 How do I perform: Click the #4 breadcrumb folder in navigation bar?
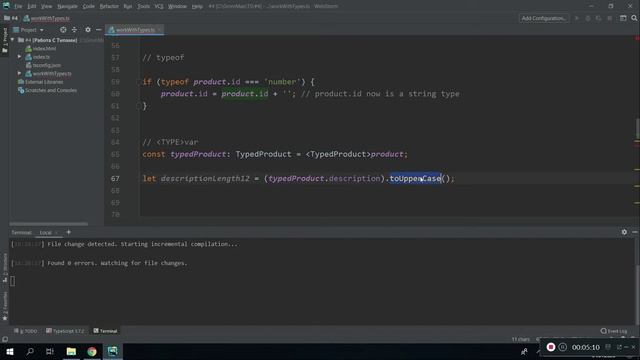tap(11, 18)
